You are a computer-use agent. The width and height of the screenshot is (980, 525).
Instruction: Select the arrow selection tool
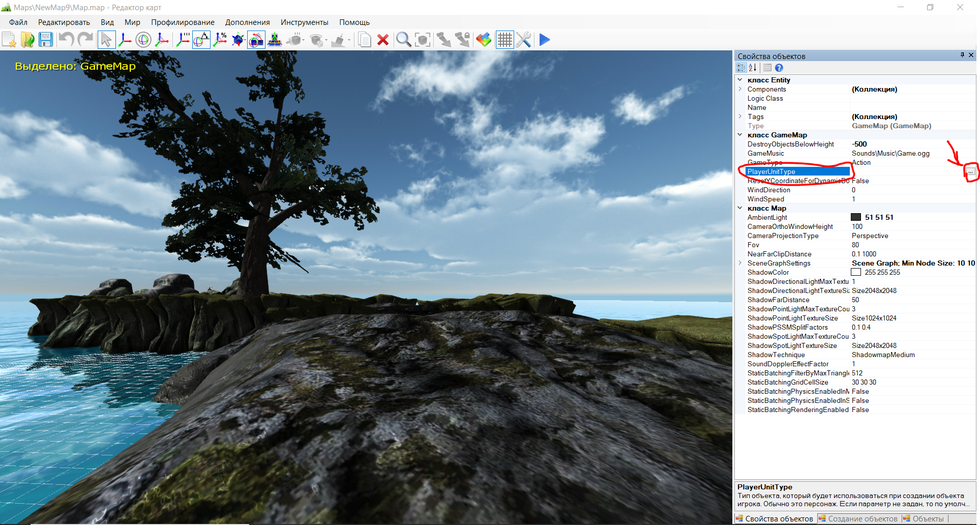click(106, 40)
